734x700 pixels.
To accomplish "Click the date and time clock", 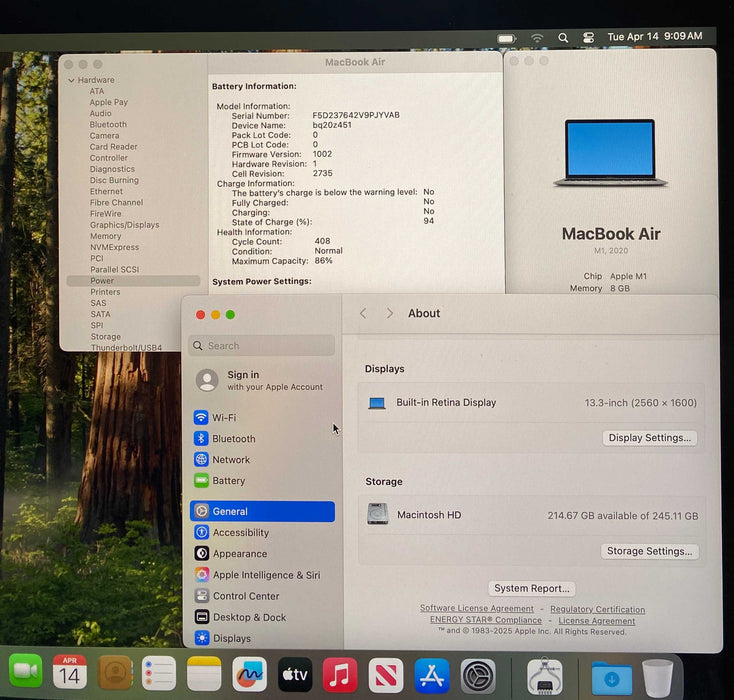I will [654, 37].
